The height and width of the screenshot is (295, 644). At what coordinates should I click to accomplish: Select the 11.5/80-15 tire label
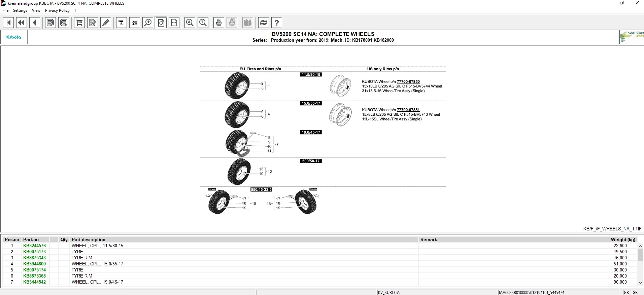pyautogui.click(x=311, y=75)
